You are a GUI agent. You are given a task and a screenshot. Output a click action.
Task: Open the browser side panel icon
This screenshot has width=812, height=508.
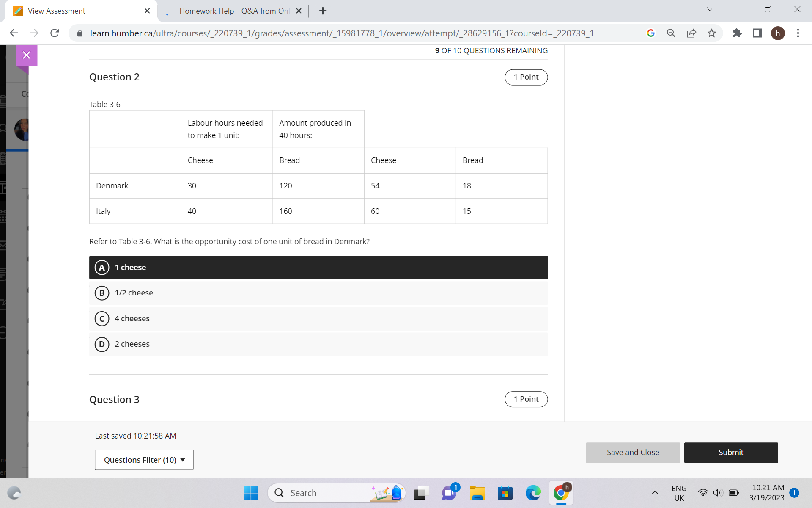[757, 33]
